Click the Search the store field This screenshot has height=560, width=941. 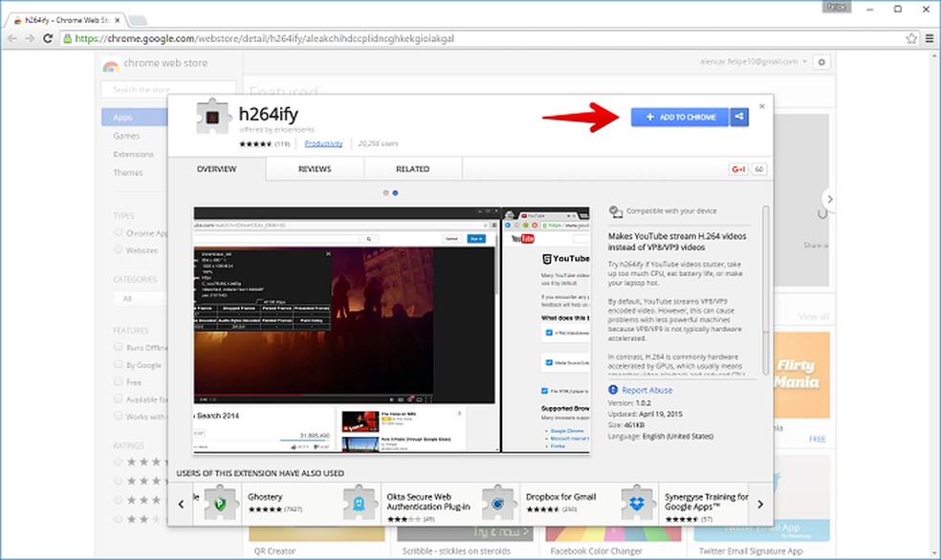(x=168, y=90)
